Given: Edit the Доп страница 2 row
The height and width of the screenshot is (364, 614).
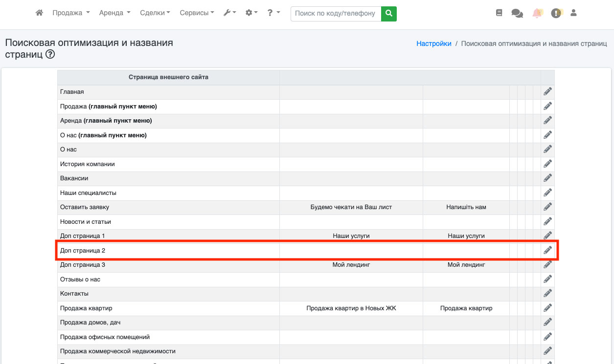Looking at the screenshot, I should coord(547,250).
